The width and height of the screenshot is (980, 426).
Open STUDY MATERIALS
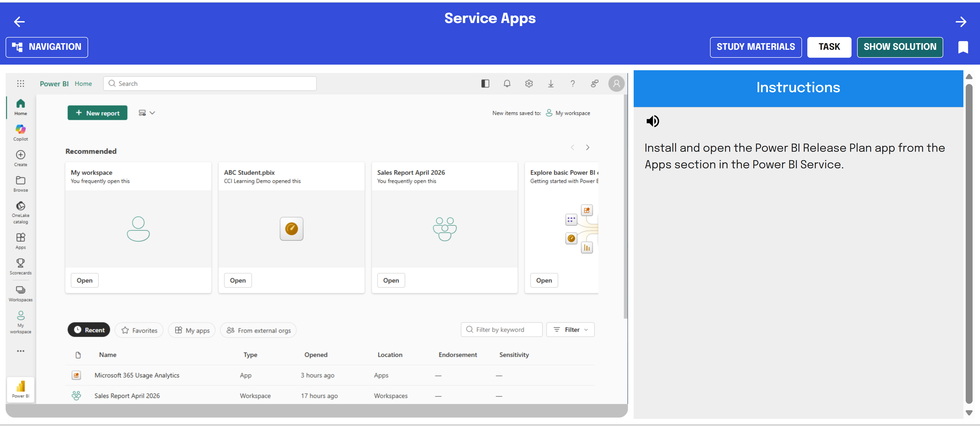pyautogui.click(x=755, y=47)
